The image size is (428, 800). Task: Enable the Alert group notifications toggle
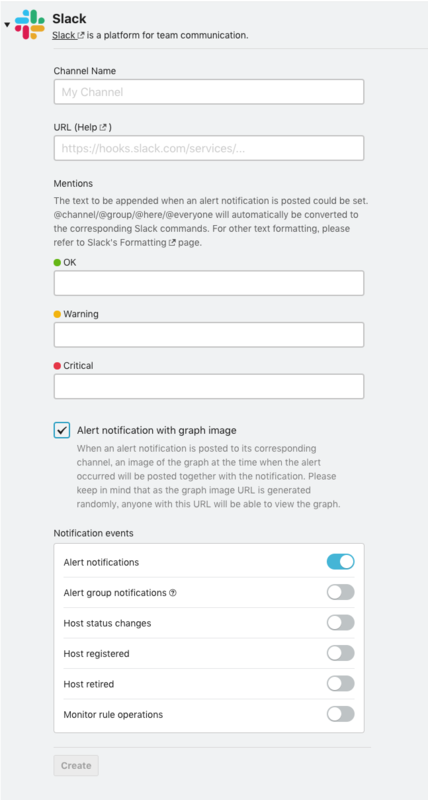(x=340, y=592)
